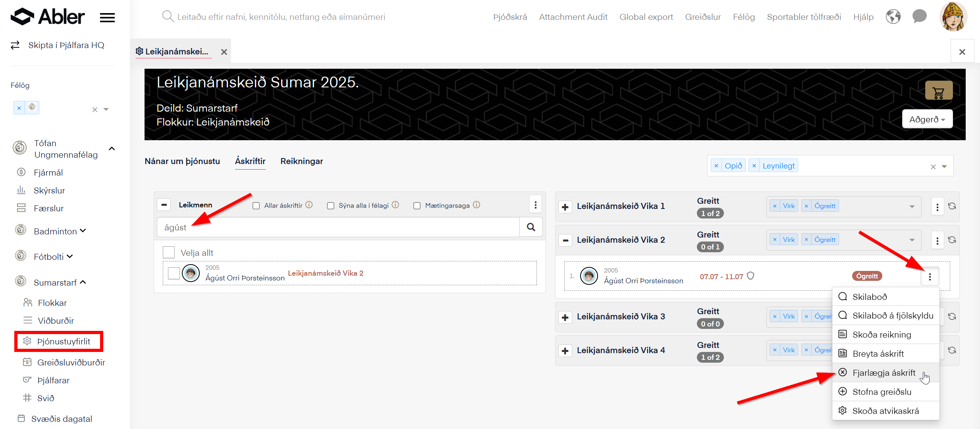Viewport: 980px width, 429px height.
Task: Click the globe language icon
Action: point(893,17)
